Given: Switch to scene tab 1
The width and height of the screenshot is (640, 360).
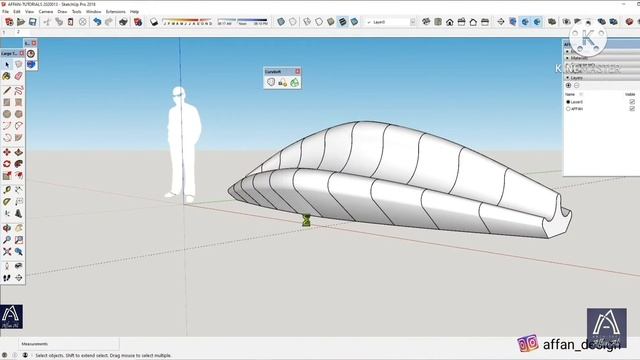Looking at the screenshot, I should (4, 32).
